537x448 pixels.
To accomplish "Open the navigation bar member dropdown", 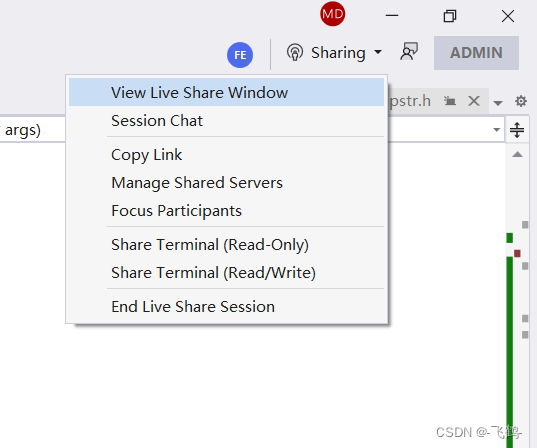I will coord(496,129).
